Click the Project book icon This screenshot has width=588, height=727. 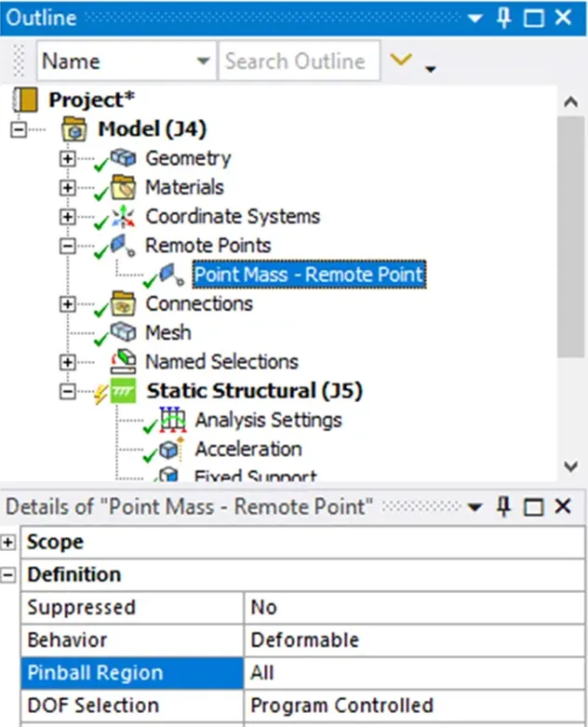tap(25, 100)
